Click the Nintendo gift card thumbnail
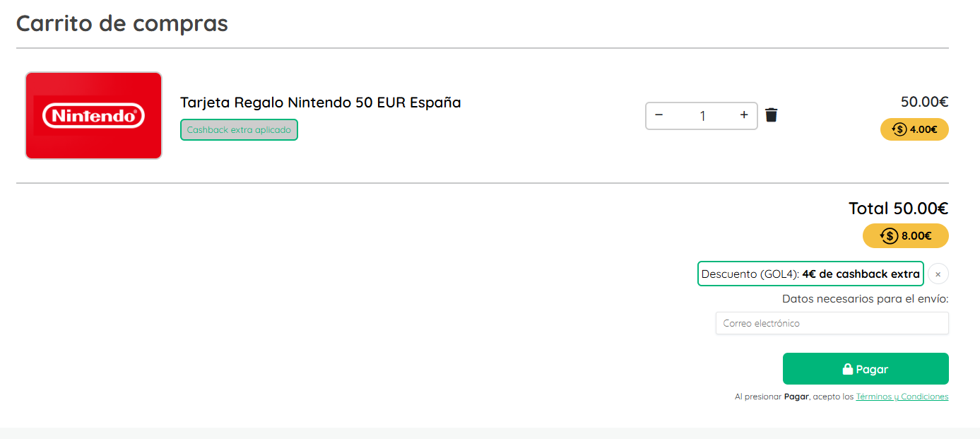 (94, 115)
